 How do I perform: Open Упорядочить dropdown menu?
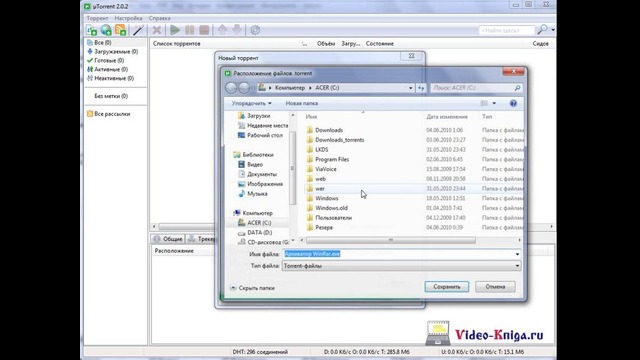click(251, 103)
